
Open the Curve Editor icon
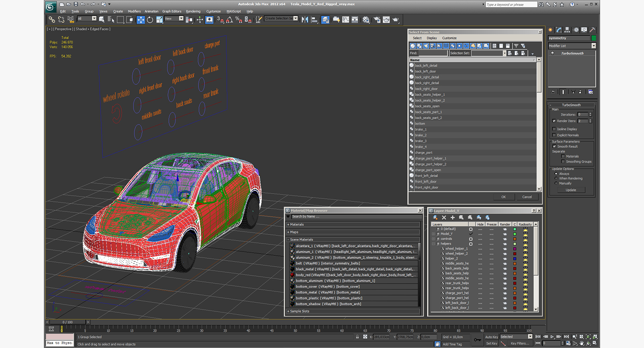(x=345, y=20)
